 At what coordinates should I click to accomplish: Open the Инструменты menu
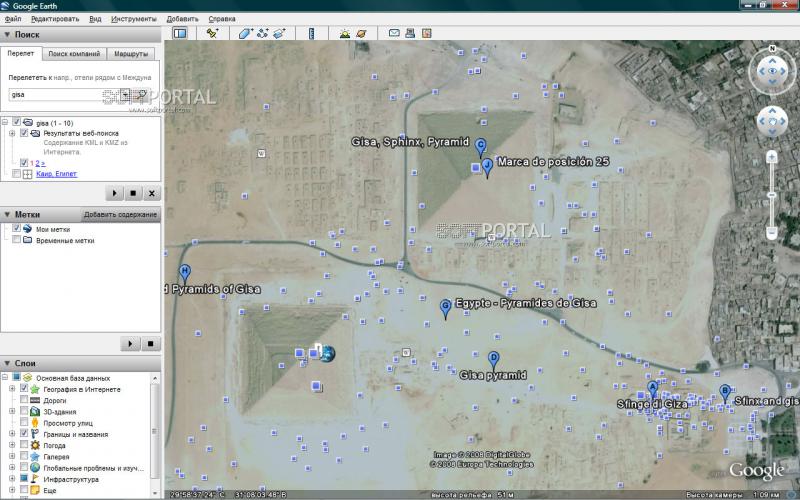point(133,18)
